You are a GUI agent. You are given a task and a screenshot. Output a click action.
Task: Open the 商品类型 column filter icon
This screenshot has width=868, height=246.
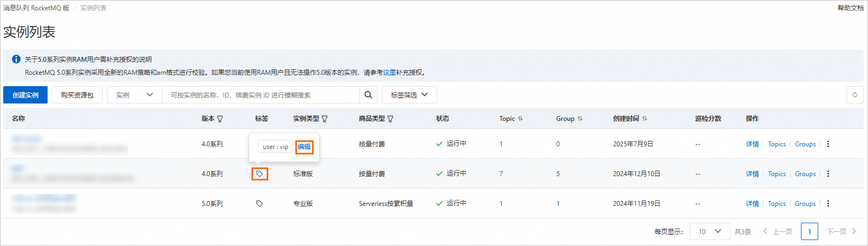[x=390, y=119]
